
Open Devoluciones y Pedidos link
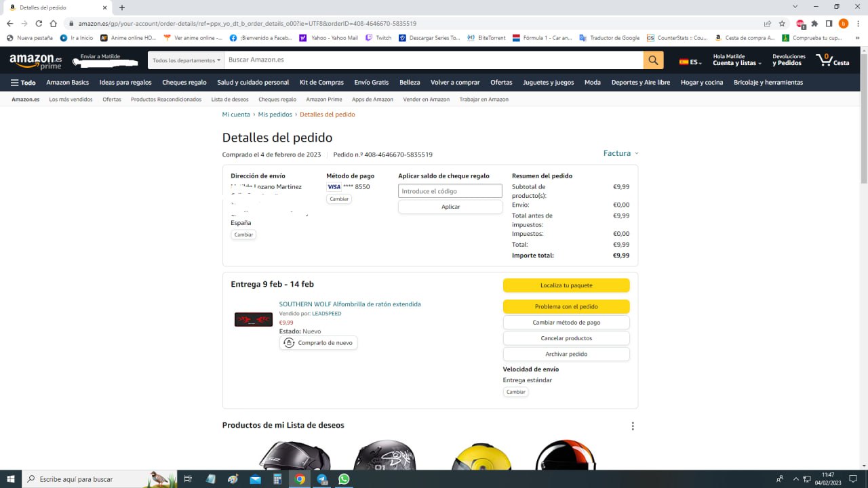pyautogui.click(x=789, y=60)
